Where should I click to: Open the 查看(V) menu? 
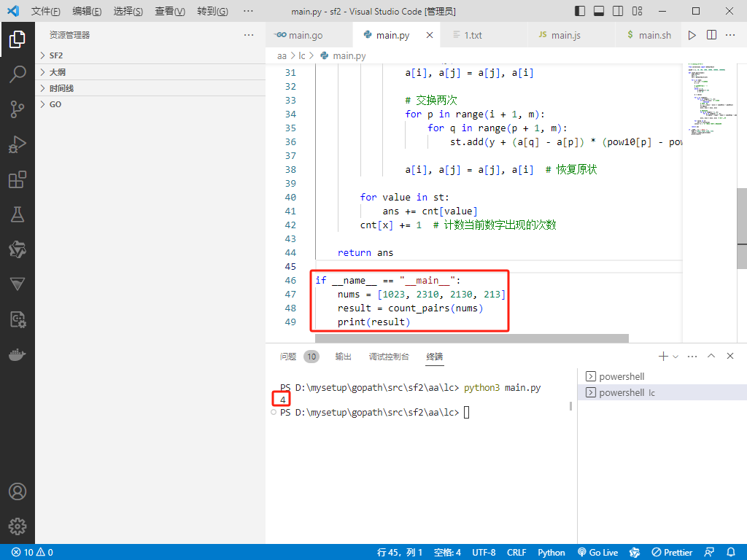(x=170, y=11)
